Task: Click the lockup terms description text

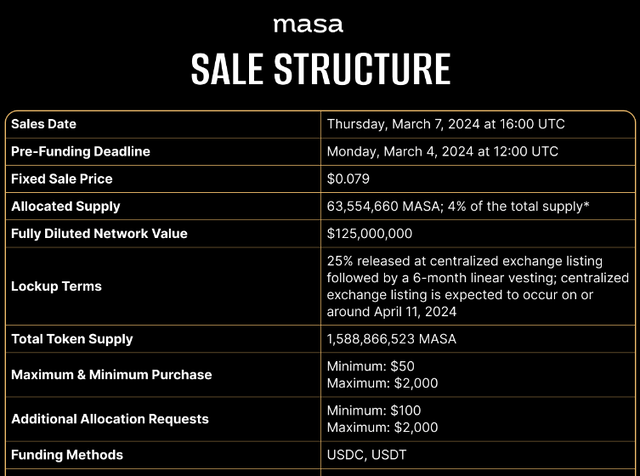Action: [477, 286]
